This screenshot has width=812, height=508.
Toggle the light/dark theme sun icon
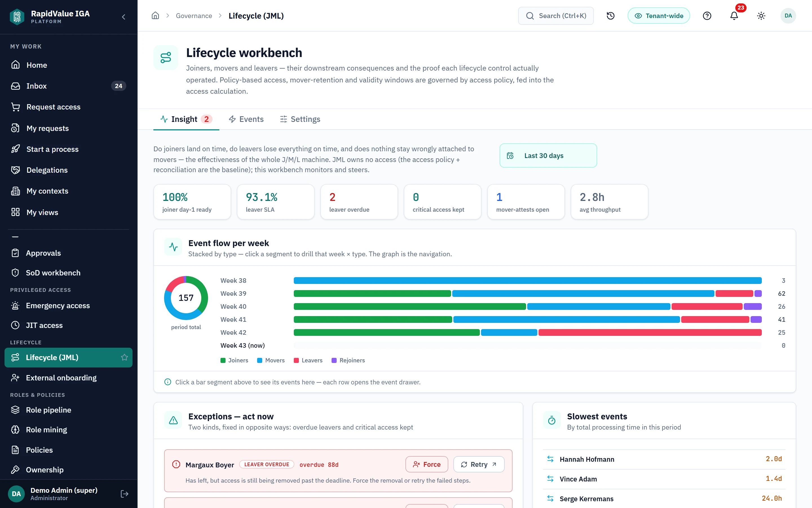point(761,16)
